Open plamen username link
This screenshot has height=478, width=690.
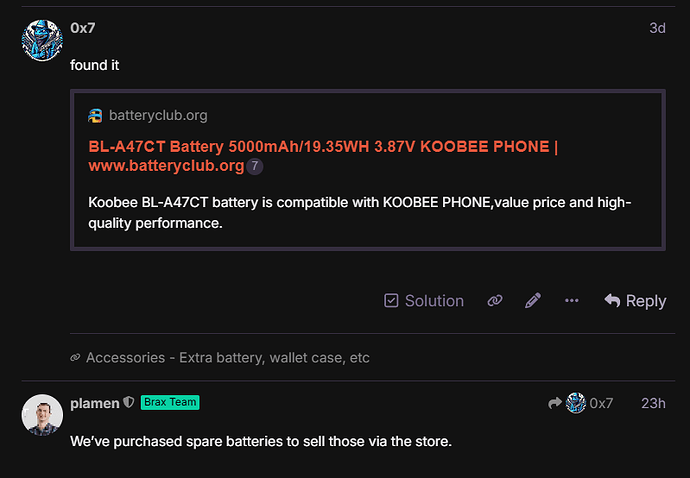click(95, 403)
